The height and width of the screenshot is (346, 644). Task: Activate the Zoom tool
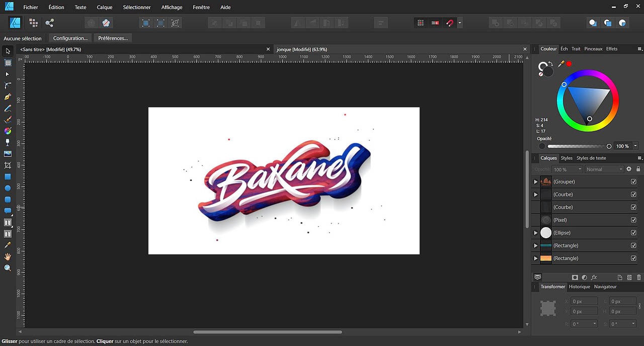click(8, 268)
